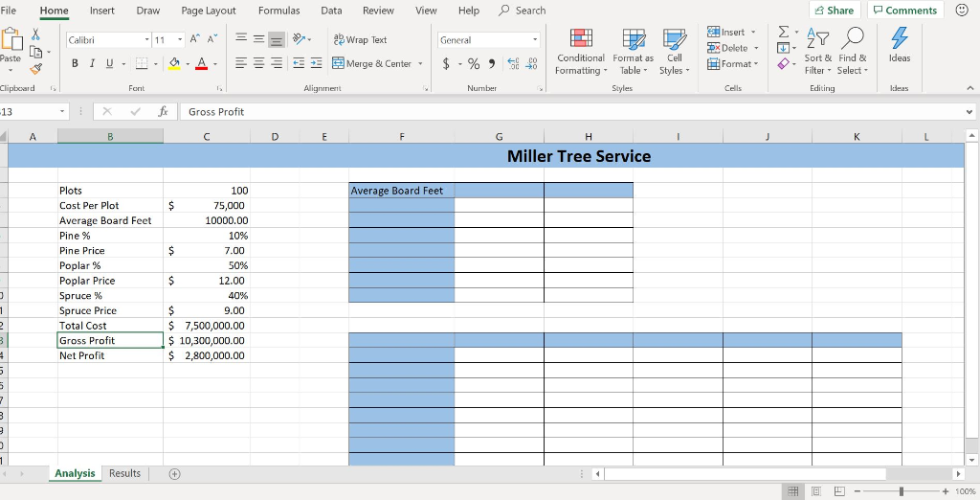Click Delete cells button
The image size is (980, 500).
733,48
